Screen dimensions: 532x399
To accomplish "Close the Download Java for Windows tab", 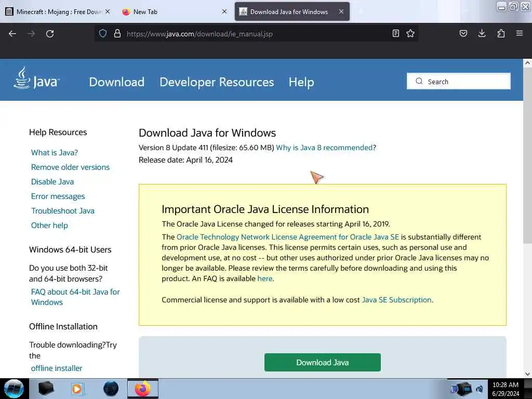I will pyautogui.click(x=341, y=11).
